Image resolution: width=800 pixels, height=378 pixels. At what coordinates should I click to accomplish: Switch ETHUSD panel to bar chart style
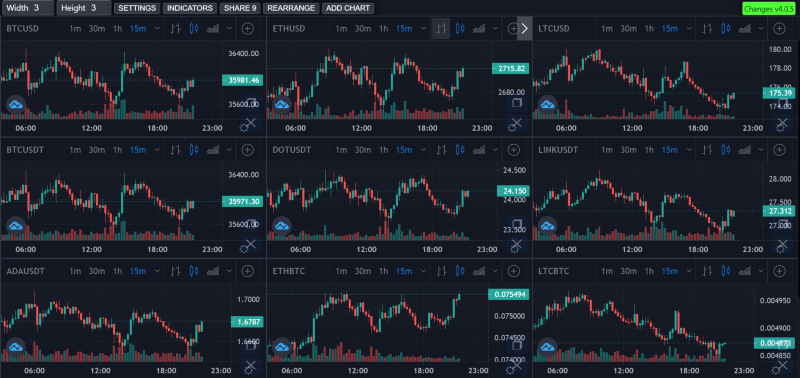tap(441, 29)
